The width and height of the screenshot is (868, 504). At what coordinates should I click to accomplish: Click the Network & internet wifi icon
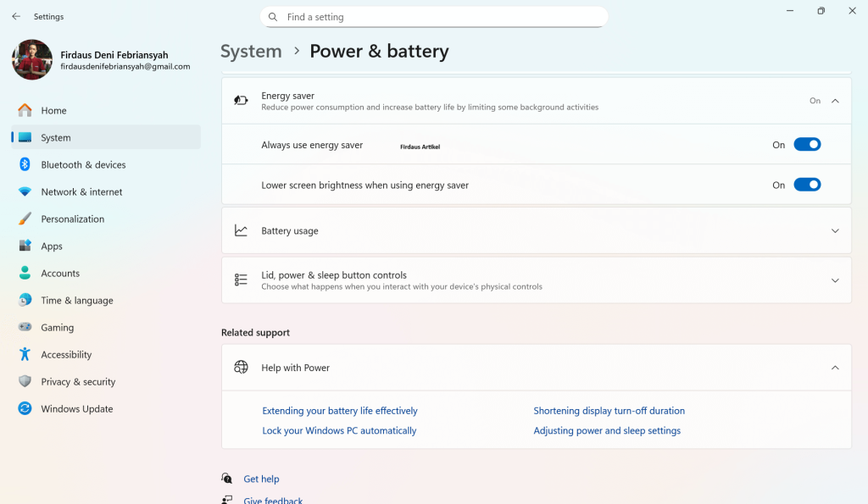[x=25, y=191]
